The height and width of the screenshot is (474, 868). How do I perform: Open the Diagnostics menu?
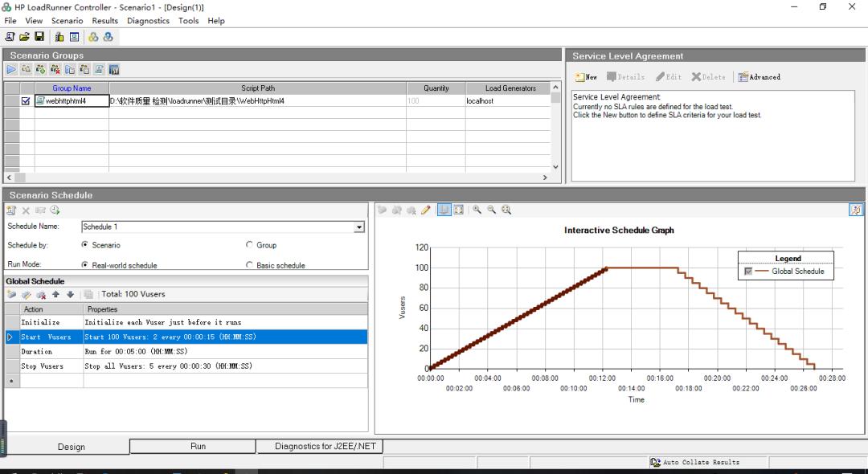click(148, 21)
